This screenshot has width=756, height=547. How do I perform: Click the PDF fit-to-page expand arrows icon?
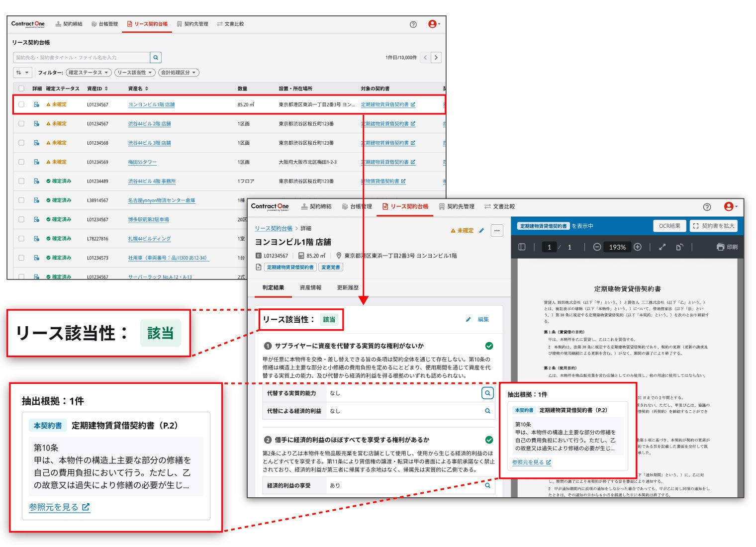tap(662, 247)
